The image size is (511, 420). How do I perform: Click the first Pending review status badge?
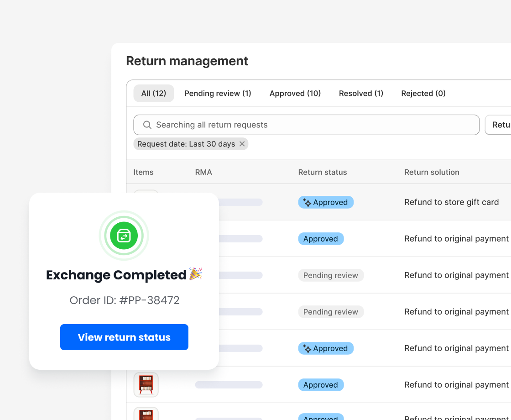(331, 275)
